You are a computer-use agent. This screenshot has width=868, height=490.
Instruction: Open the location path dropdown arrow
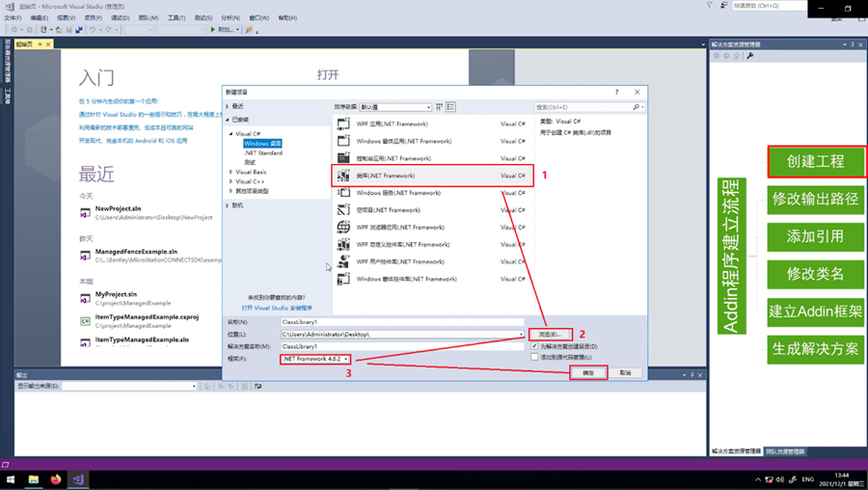[x=521, y=335]
